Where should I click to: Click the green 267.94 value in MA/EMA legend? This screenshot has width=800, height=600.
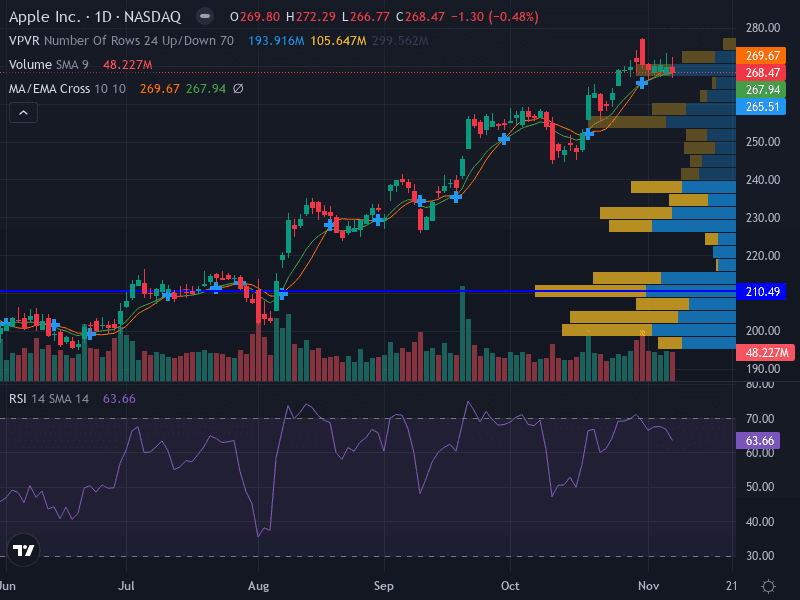click(206, 88)
